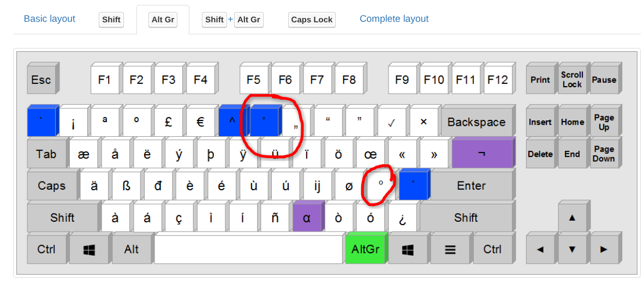Click the purple alpha key
The height and width of the screenshot is (285, 644).
click(x=306, y=218)
